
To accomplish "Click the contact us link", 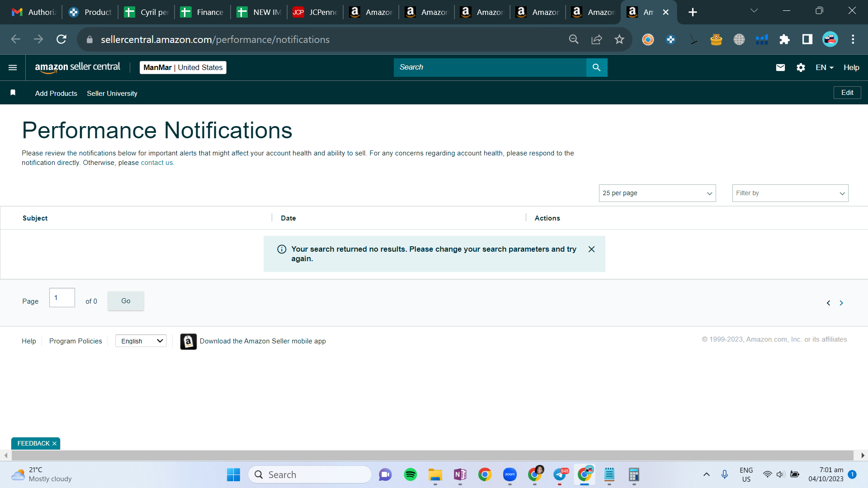I will point(157,163).
